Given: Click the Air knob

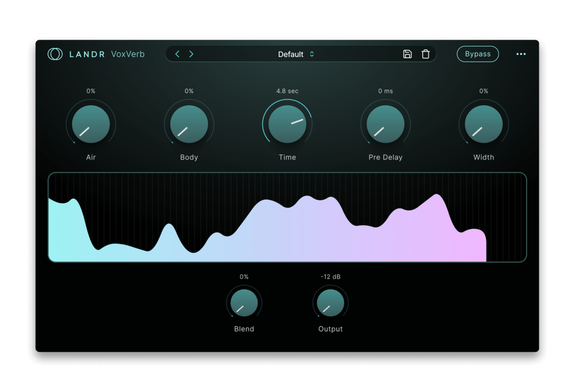Looking at the screenshot, I should [91, 124].
